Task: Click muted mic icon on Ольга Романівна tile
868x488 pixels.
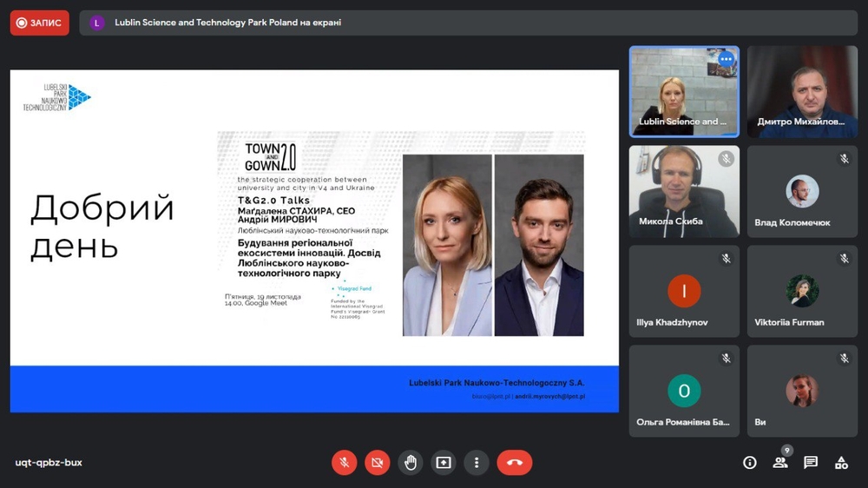Action: pyautogui.click(x=726, y=359)
